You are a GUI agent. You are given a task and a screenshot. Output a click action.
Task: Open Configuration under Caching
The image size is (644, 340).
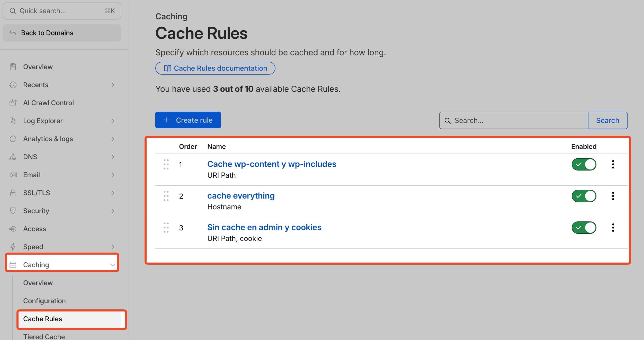(44, 301)
